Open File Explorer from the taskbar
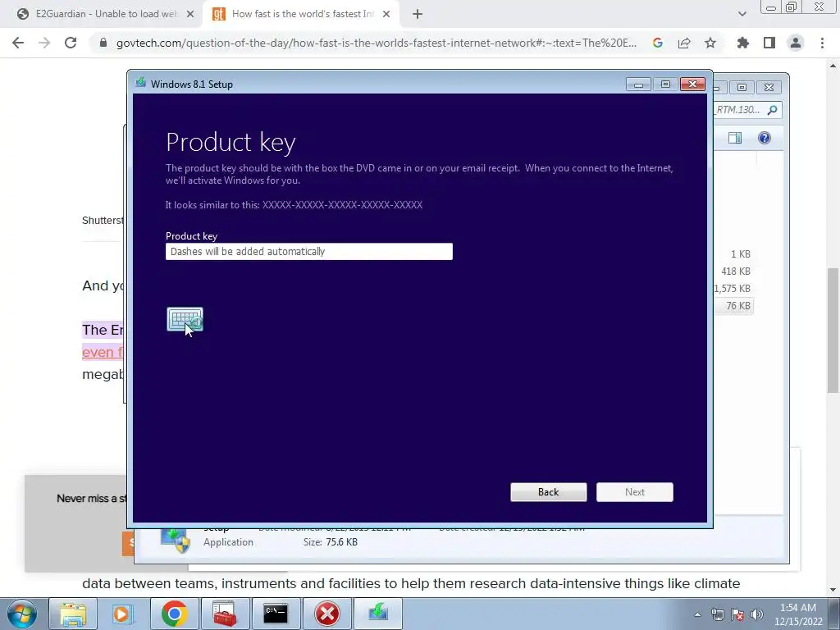840x630 pixels. click(73, 614)
